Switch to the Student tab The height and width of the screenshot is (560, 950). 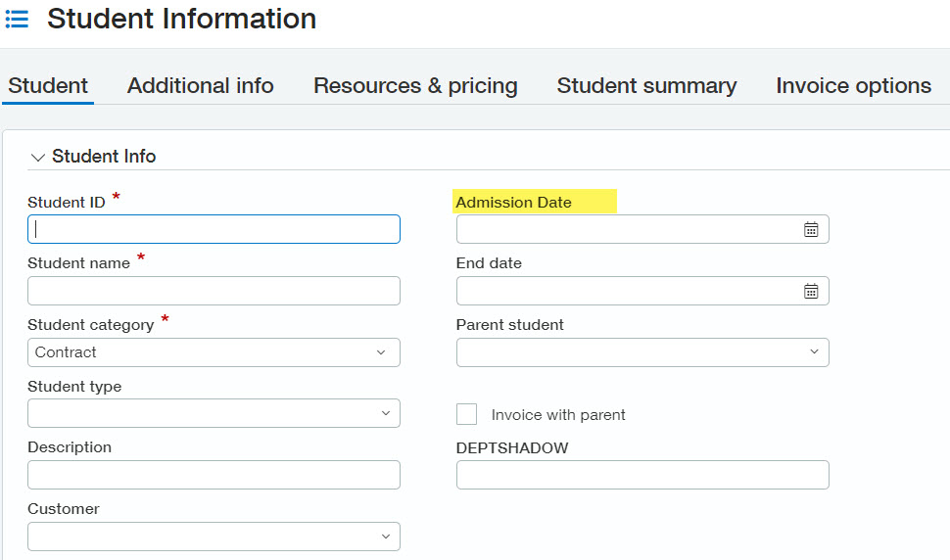(x=48, y=86)
